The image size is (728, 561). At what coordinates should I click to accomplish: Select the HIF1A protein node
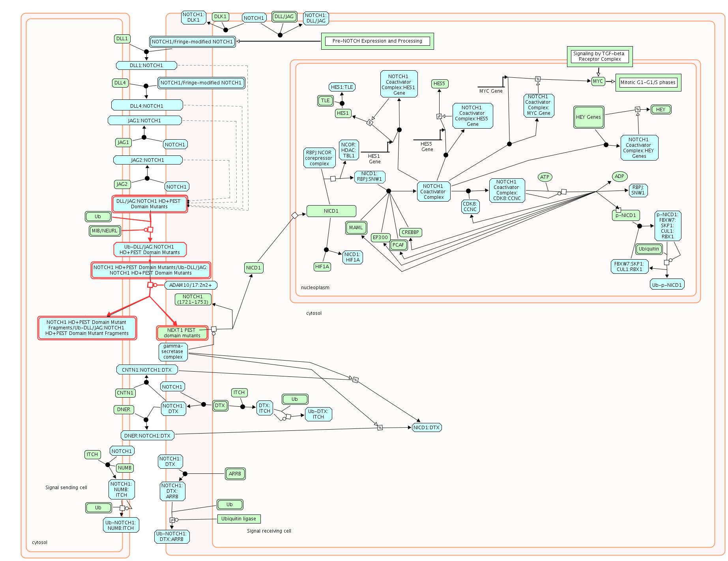click(322, 267)
